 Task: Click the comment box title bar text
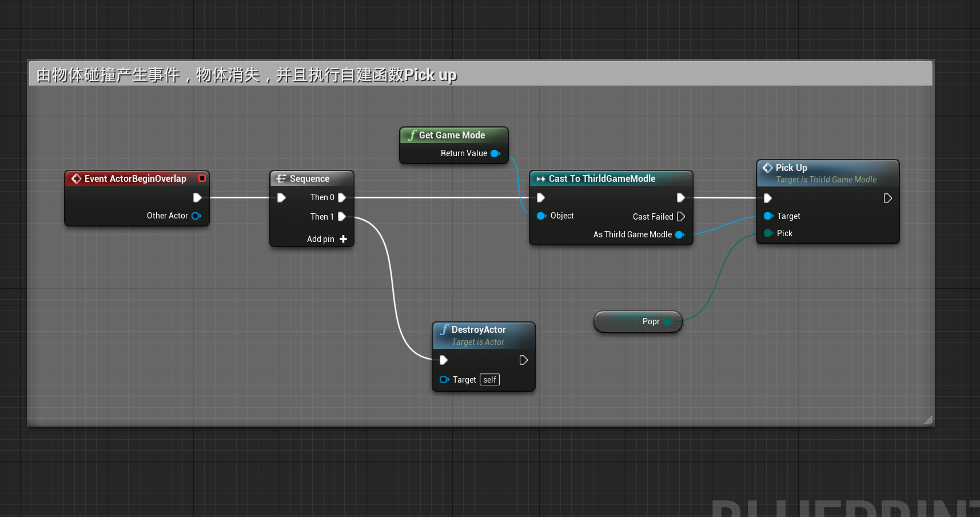point(246,75)
